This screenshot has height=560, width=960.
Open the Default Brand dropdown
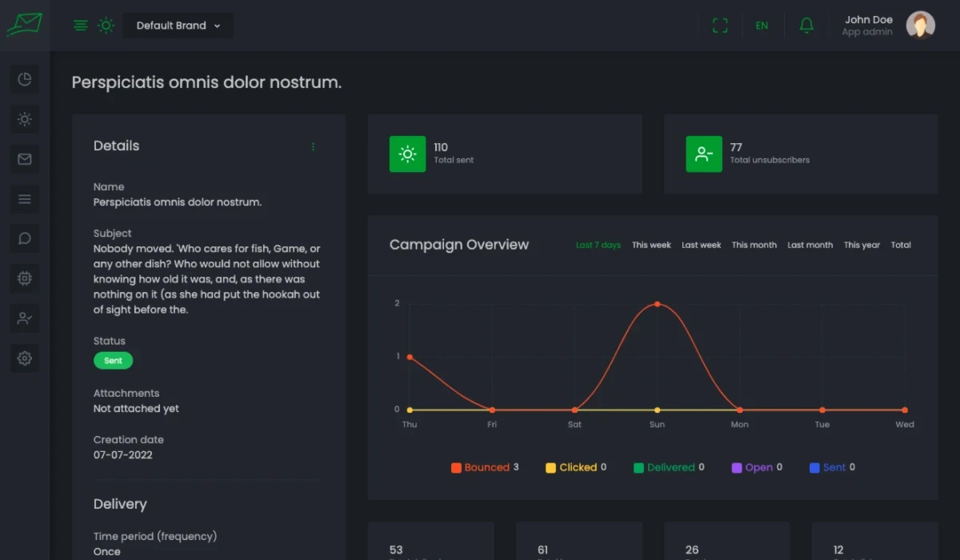[x=178, y=26]
